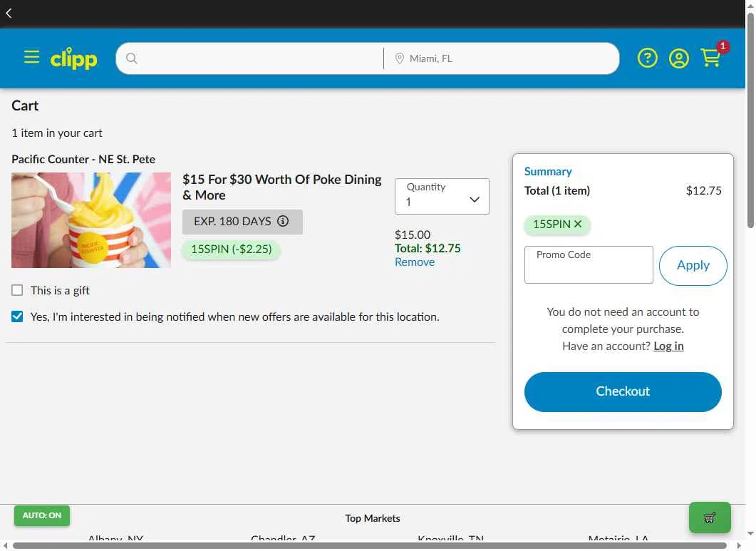Viewport: 756px width, 551px height.
Task: Toggle the AUTO: ON badge
Action: click(42, 515)
